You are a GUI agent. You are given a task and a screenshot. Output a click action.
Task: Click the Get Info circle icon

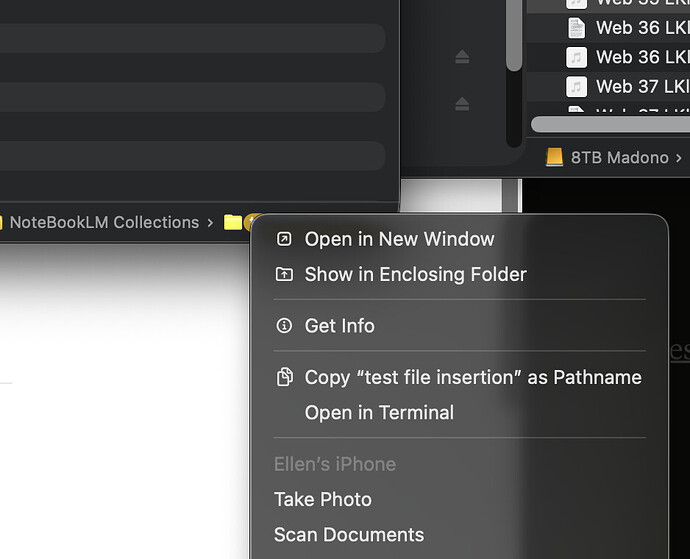[x=285, y=326]
